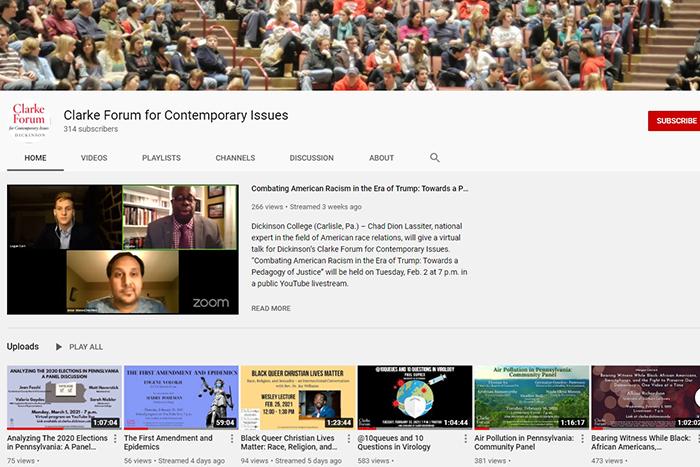
Task: Click '94 views · Streamed 5 days ago' text
Action: [x=291, y=461]
